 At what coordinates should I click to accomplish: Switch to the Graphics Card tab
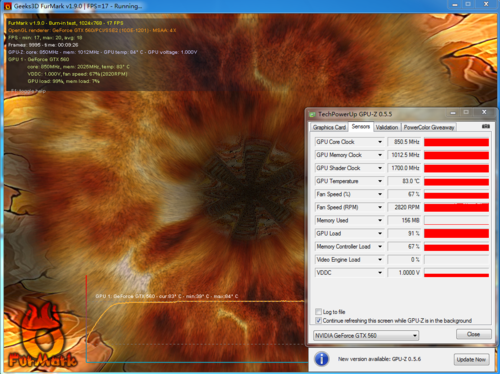click(x=329, y=127)
